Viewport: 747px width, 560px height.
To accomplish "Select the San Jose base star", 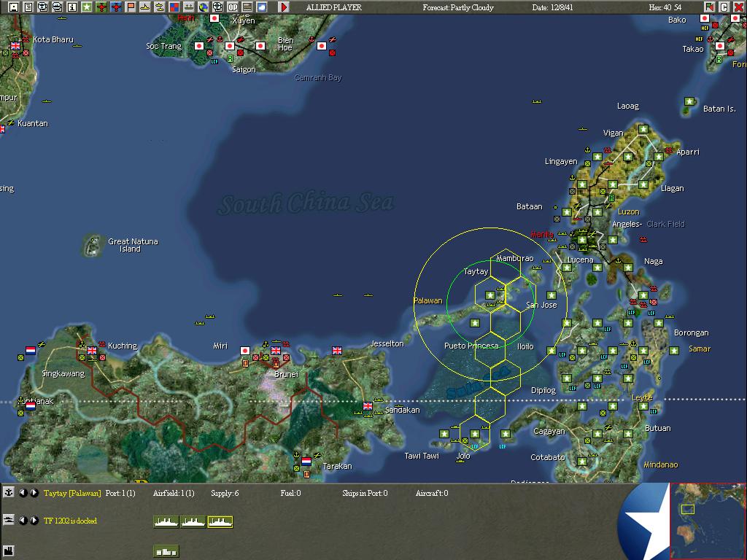I will pyautogui.click(x=551, y=295).
